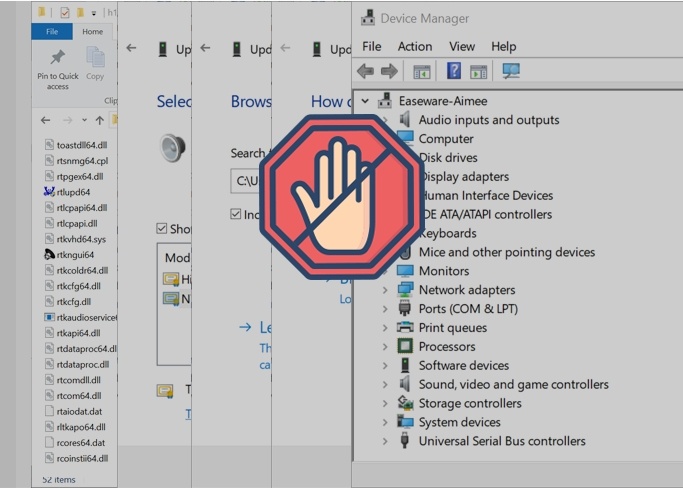Switch to the Home ribbon tab

[x=92, y=32]
